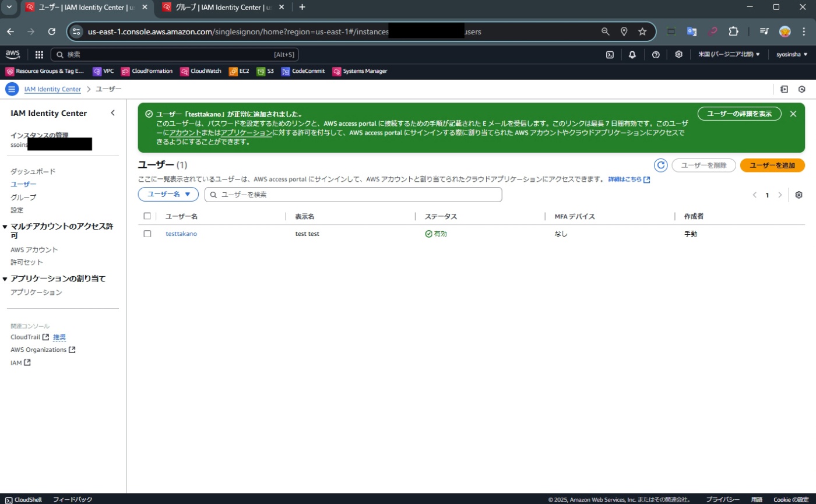Open the CloudTrail related console link

[x=30, y=337]
